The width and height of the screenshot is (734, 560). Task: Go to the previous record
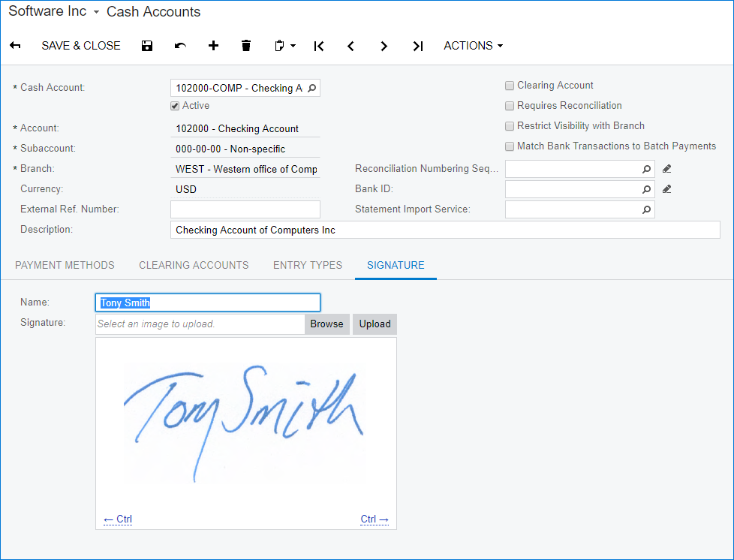click(350, 46)
